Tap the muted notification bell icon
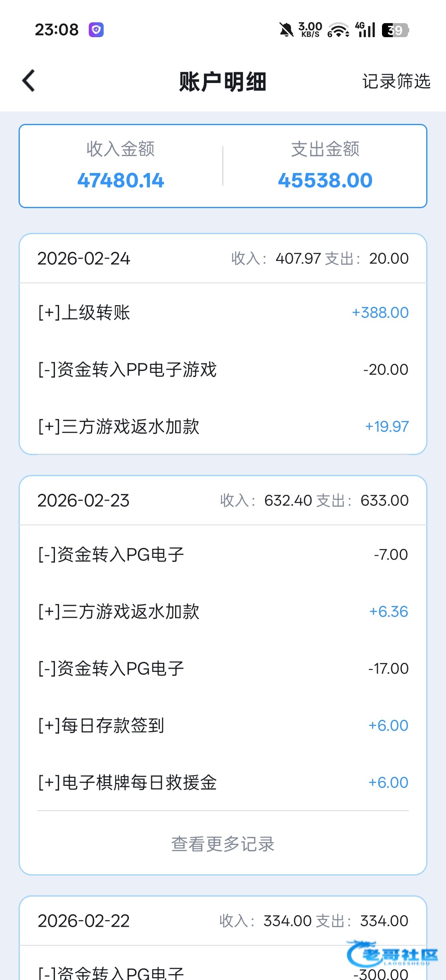 tap(286, 30)
